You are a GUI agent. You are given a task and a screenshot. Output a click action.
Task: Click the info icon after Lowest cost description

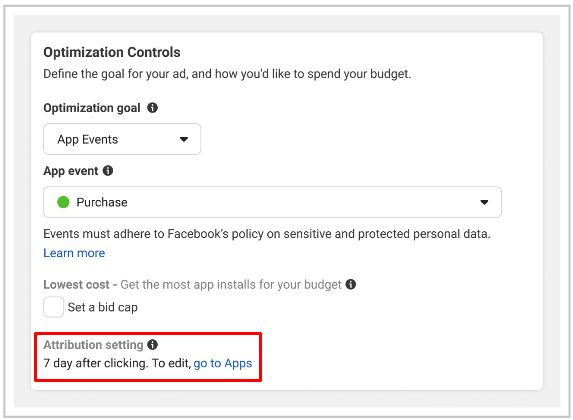coord(351,284)
